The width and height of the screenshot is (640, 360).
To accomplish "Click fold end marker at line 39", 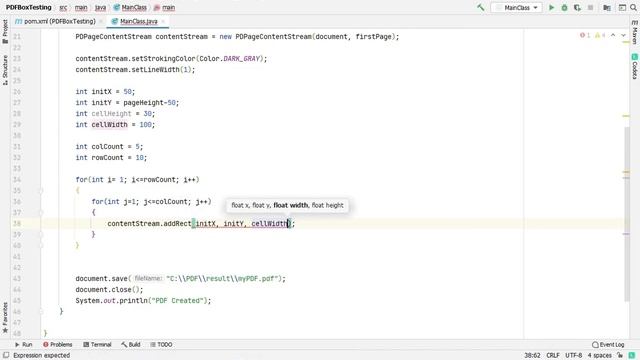I will [x=41, y=235].
